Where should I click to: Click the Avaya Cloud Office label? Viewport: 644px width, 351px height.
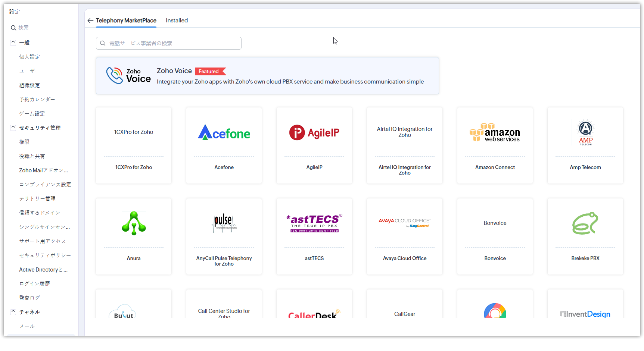405,258
